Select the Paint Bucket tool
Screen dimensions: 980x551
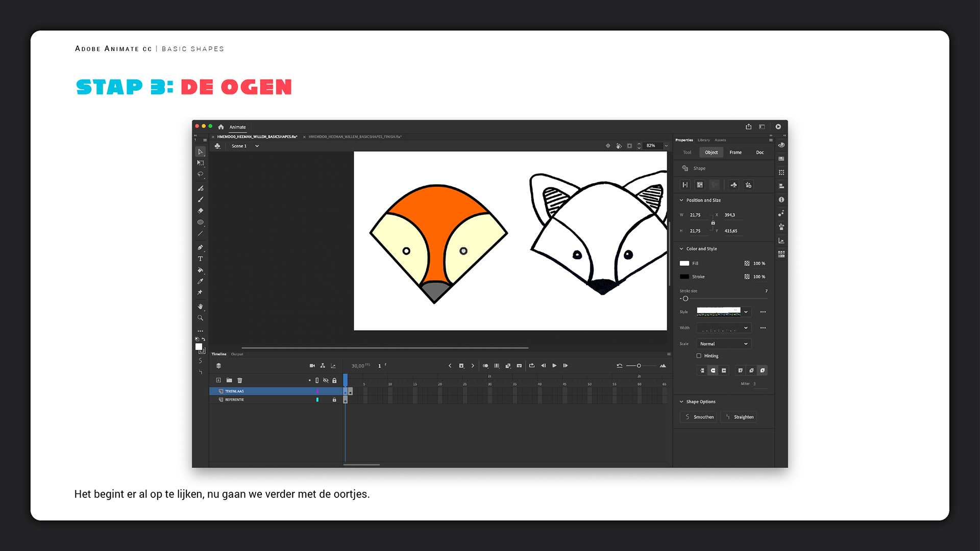(200, 270)
